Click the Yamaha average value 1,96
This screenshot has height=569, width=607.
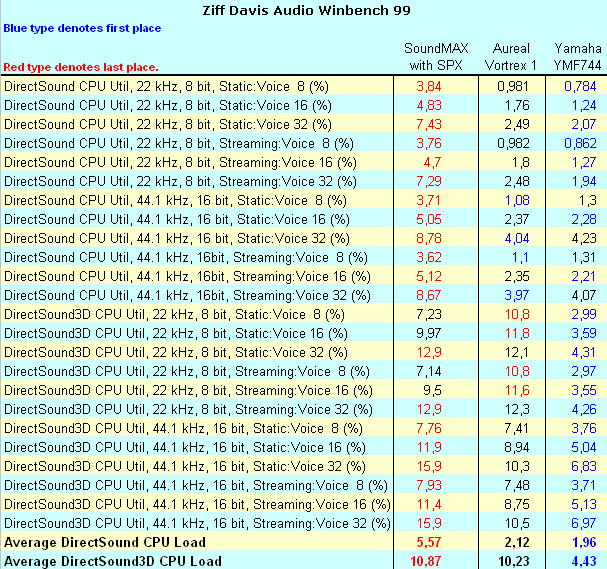pyautogui.click(x=584, y=542)
